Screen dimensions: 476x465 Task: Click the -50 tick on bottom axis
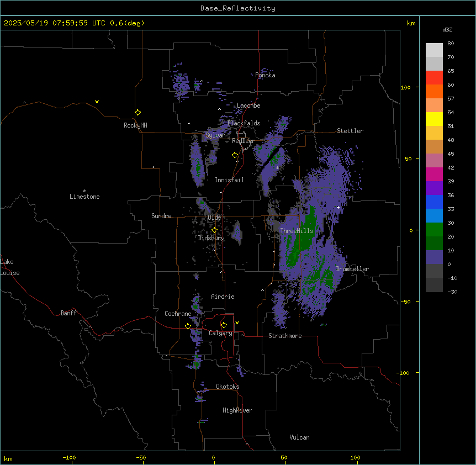click(141, 457)
